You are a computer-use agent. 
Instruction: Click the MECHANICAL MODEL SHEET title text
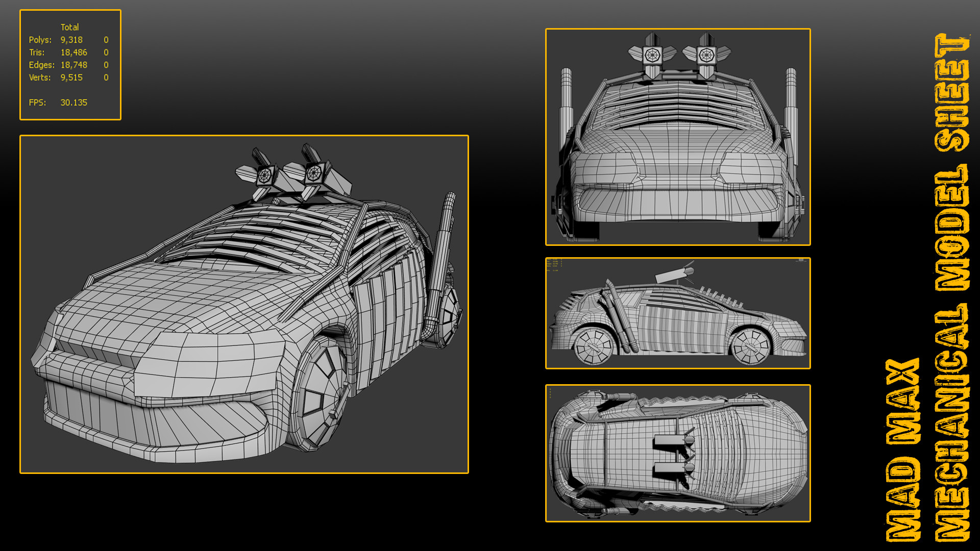[952, 287]
